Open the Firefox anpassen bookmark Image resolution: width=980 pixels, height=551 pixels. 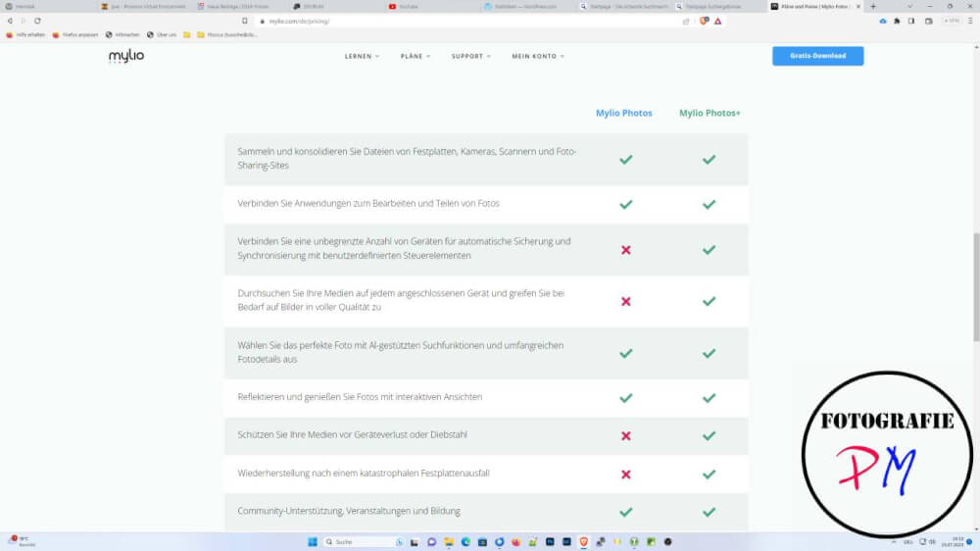[x=75, y=35]
